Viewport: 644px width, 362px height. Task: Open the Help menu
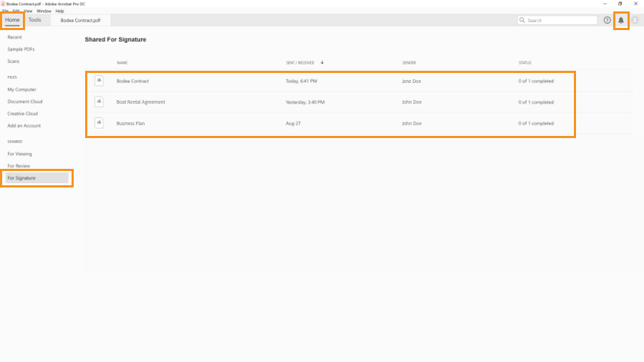click(59, 11)
